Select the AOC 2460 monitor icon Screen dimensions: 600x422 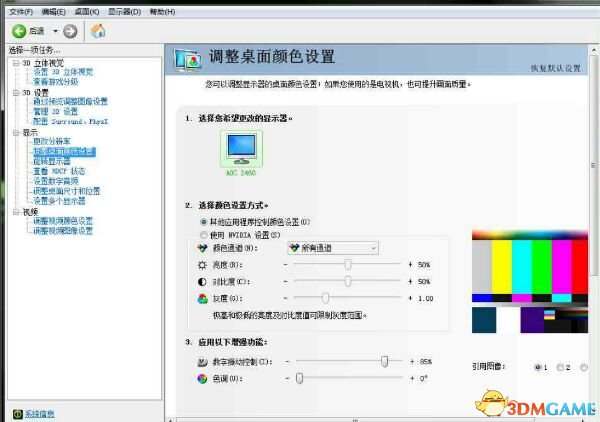(241, 149)
